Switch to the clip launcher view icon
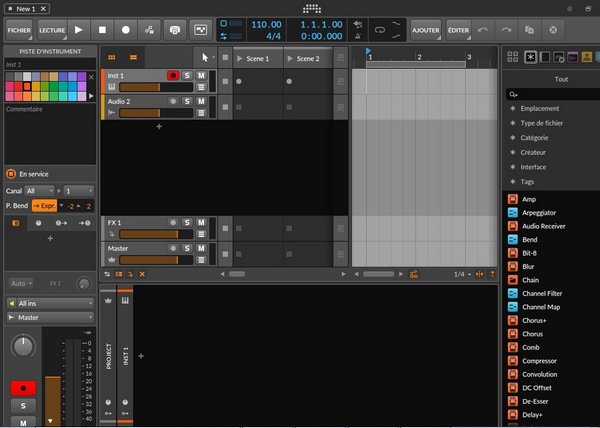Screen dimensions: 600x428 click(112, 57)
